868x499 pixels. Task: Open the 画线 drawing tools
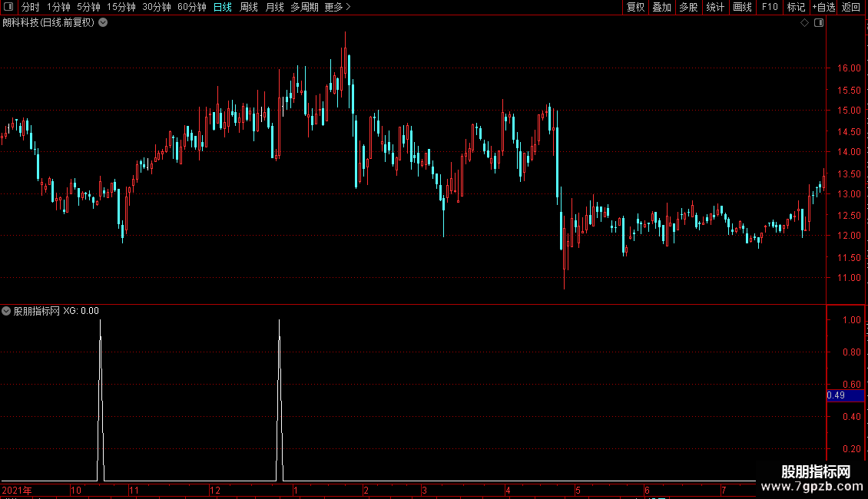pos(742,7)
